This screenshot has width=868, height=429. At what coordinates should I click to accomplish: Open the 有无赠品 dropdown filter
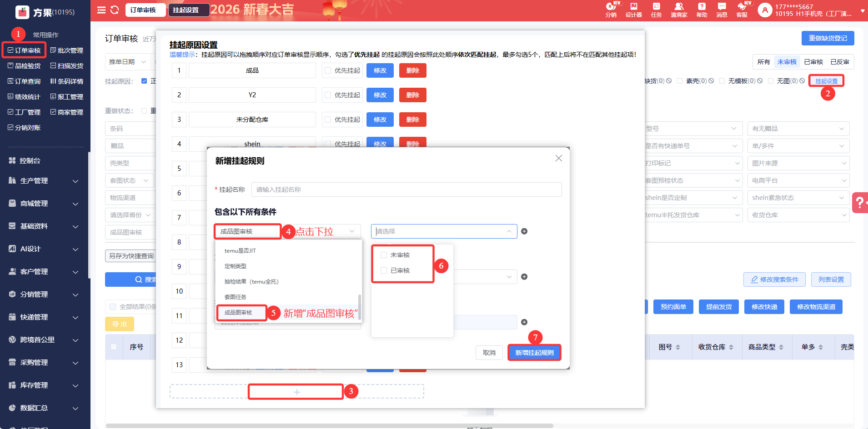pyautogui.click(x=798, y=129)
